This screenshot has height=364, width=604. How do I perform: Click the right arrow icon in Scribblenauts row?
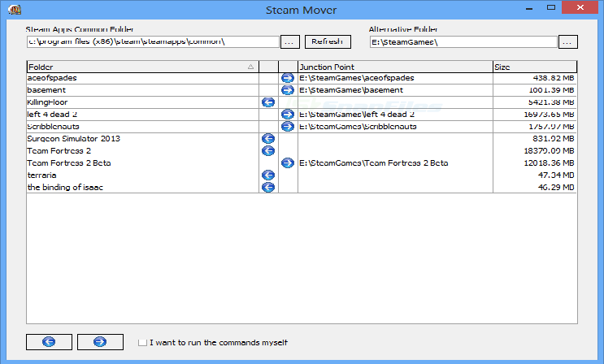(x=287, y=127)
